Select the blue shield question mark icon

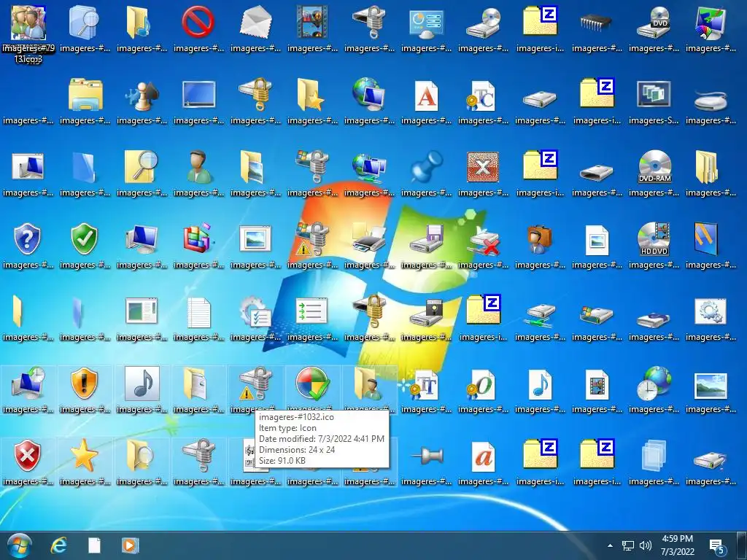(27, 239)
